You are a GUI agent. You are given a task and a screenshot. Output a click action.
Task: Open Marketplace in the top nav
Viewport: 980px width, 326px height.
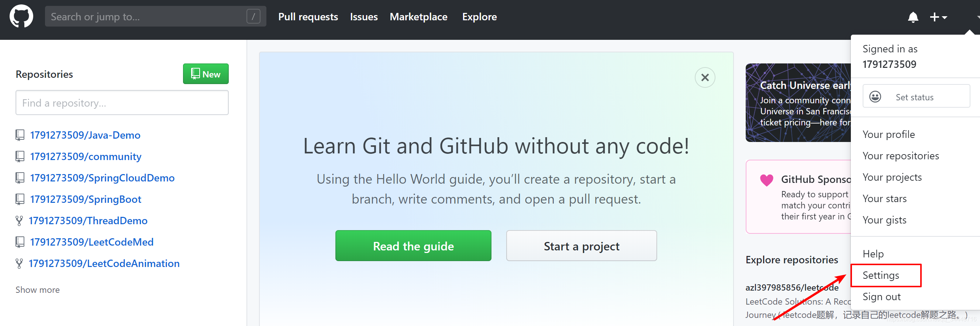click(x=418, y=17)
